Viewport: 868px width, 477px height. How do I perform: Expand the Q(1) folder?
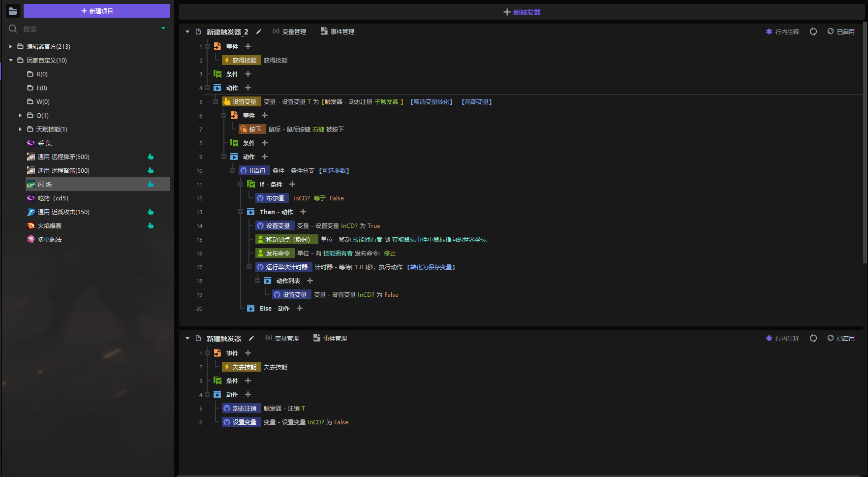[x=20, y=116]
